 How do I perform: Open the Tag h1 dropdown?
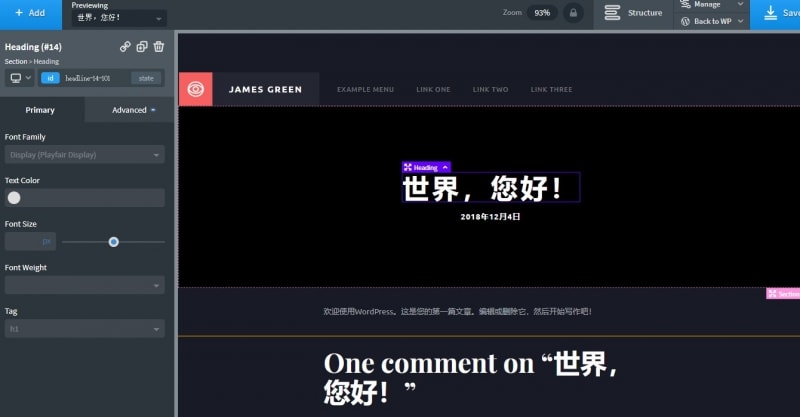tap(84, 328)
